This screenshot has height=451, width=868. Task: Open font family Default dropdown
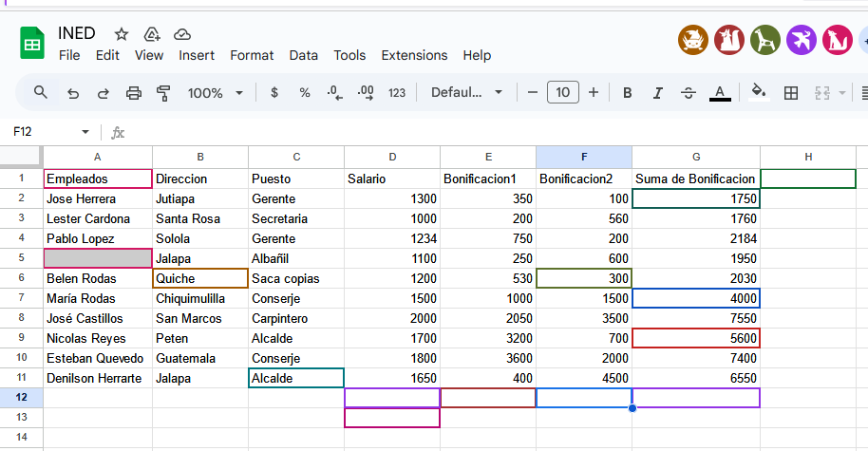pos(466,92)
